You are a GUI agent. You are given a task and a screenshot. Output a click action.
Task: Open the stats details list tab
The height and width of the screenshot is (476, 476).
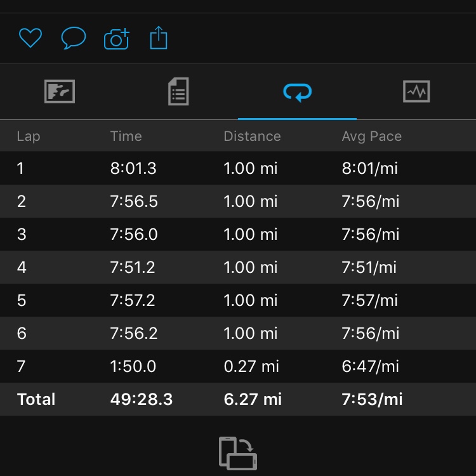[x=178, y=92]
